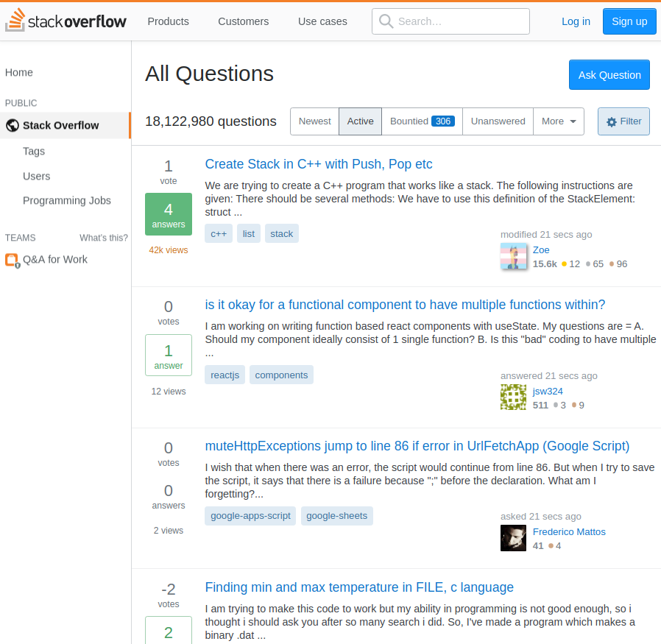The width and height of the screenshot is (661, 644).
Task: Open 'Finding min and max temperature in FILE' question
Action: click(x=359, y=587)
